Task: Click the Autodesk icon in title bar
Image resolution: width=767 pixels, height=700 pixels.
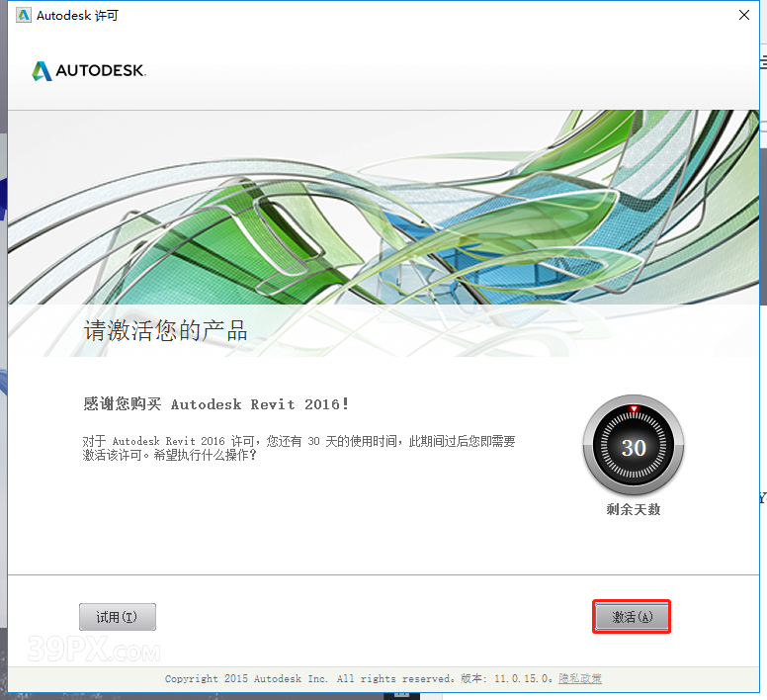Action: 24,15
